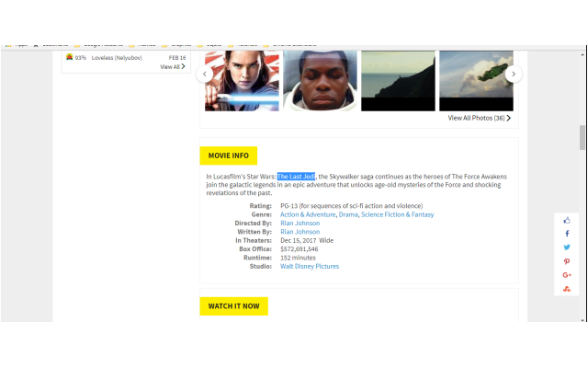Open the Science Fiction & Fantasy genre
Screen dimensions: 588x368
point(398,214)
